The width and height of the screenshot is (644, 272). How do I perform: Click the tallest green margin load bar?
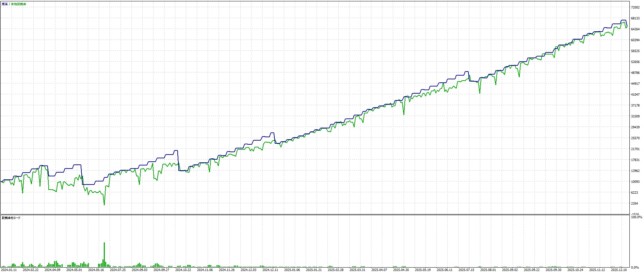(x=104, y=254)
